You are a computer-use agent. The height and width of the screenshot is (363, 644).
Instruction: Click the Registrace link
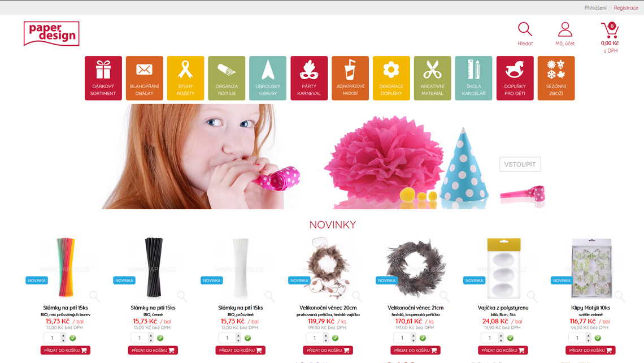pyautogui.click(x=626, y=8)
